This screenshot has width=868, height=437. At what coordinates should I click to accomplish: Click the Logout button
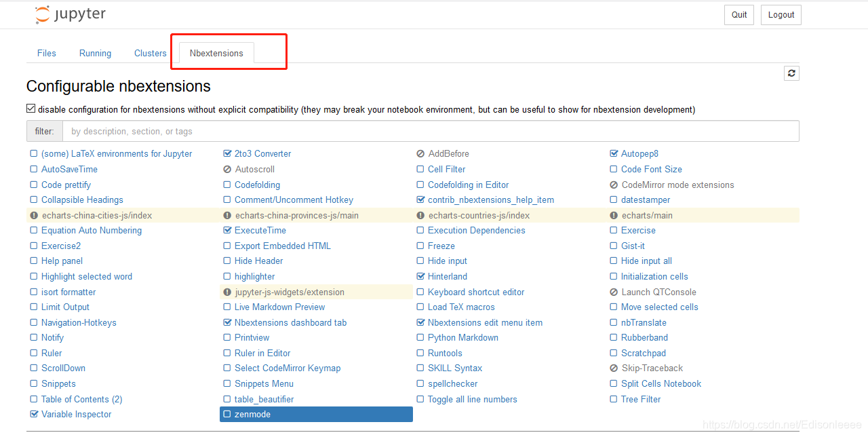[781, 15]
